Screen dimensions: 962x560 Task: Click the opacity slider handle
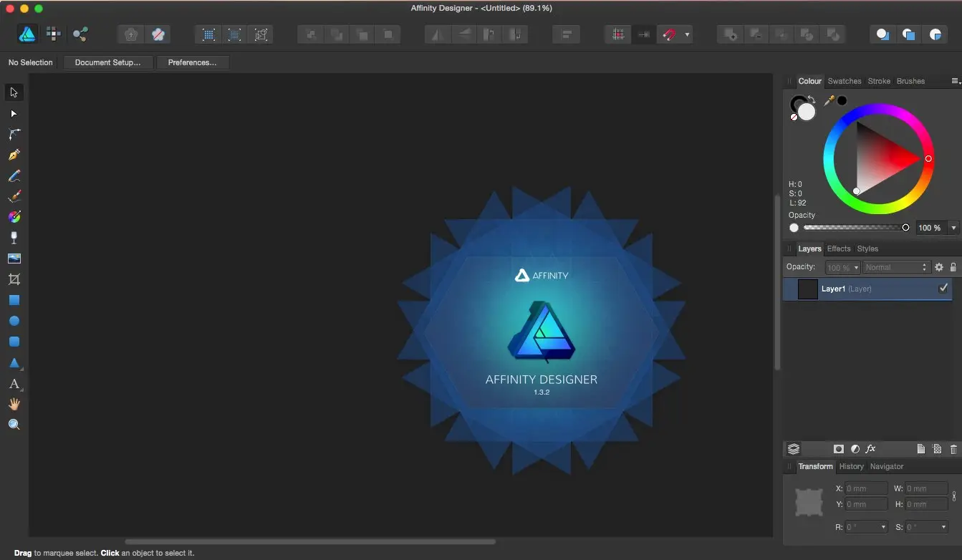pyautogui.click(x=905, y=228)
